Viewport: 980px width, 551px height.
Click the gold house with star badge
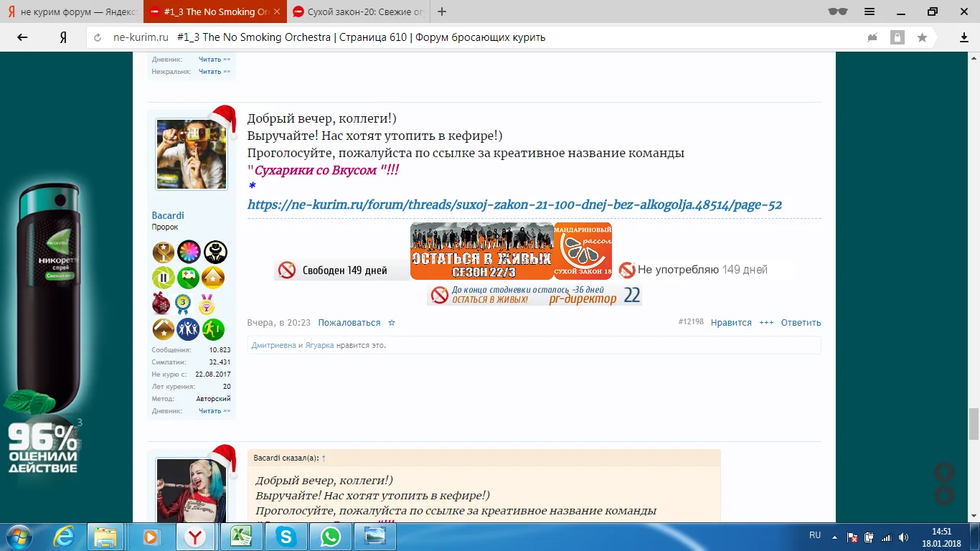tap(213, 278)
